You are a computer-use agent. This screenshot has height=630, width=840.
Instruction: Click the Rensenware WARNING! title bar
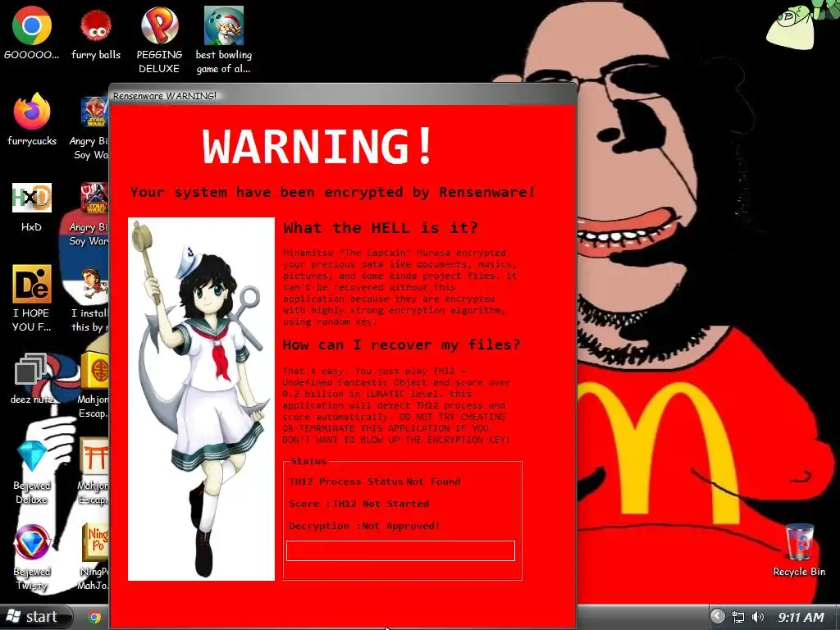[x=343, y=95]
